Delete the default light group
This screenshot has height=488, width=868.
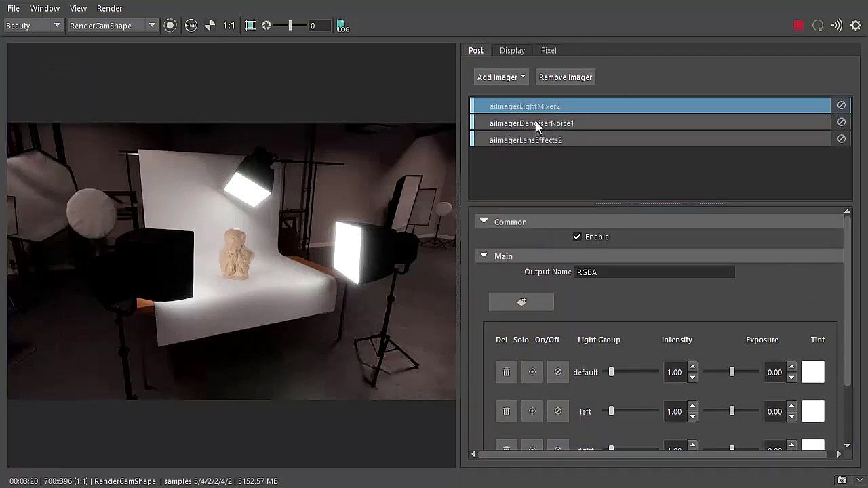506,372
